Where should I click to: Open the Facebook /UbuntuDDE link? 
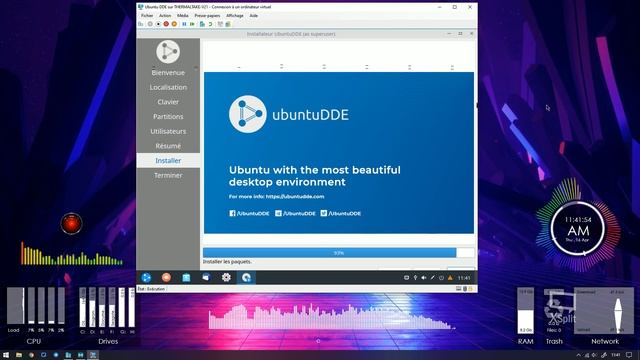click(x=249, y=213)
